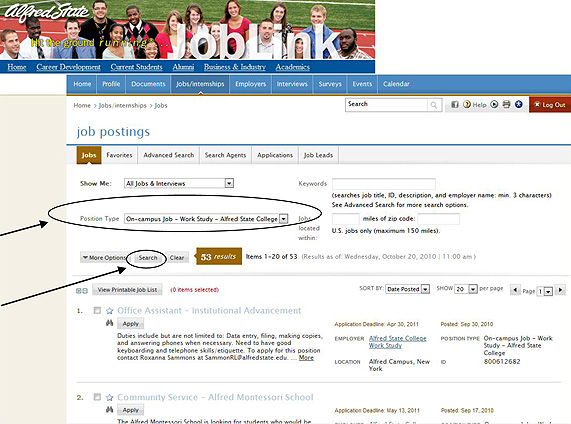Open Documents in the navigation bar
The width and height of the screenshot is (571, 424).
(148, 84)
